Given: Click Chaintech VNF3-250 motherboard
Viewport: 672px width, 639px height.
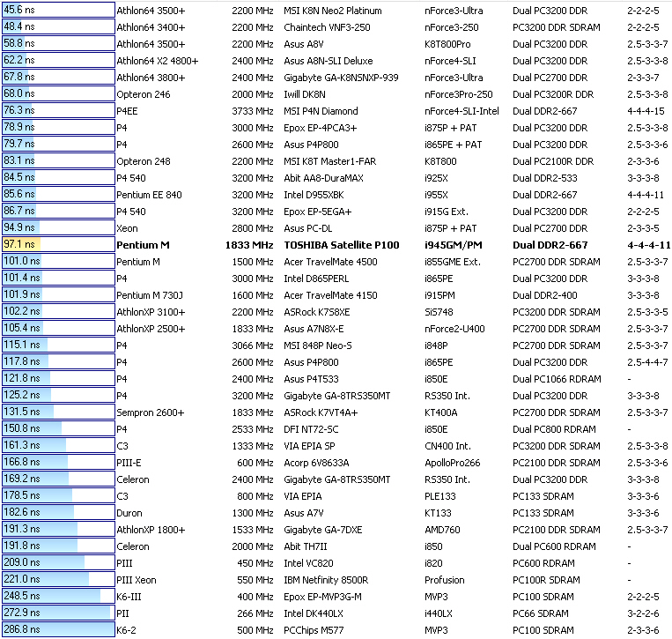Looking at the screenshot, I should 327,27.
